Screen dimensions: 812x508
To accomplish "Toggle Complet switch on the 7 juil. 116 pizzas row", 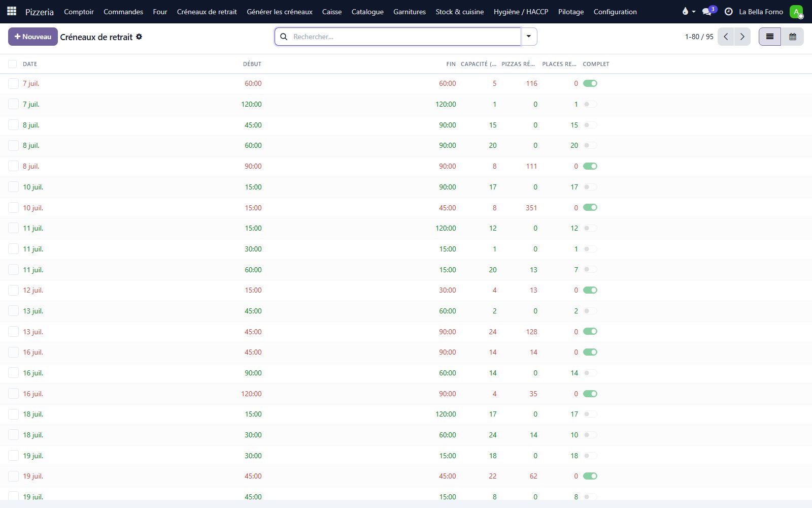I will 590,83.
